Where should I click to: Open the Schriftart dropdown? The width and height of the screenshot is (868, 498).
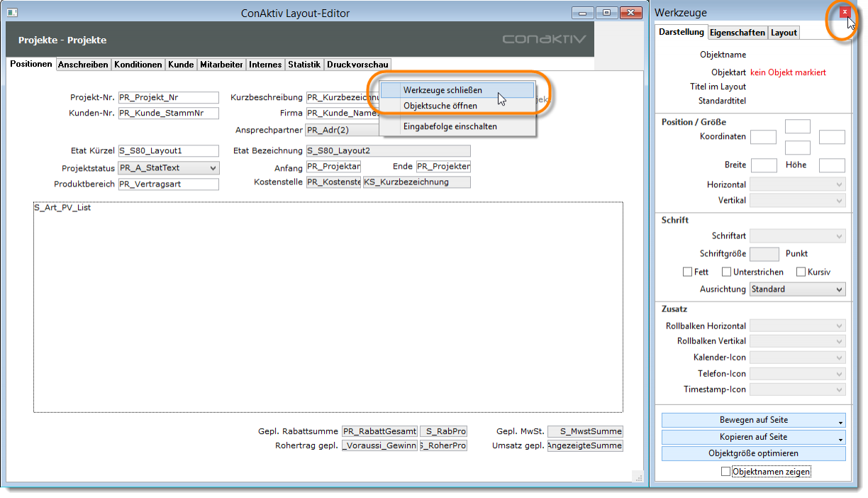(x=797, y=236)
